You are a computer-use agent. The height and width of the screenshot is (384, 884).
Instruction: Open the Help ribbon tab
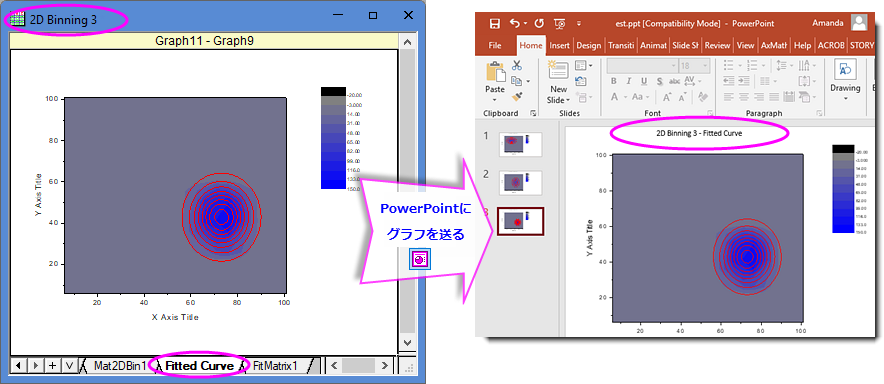point(802,46)
